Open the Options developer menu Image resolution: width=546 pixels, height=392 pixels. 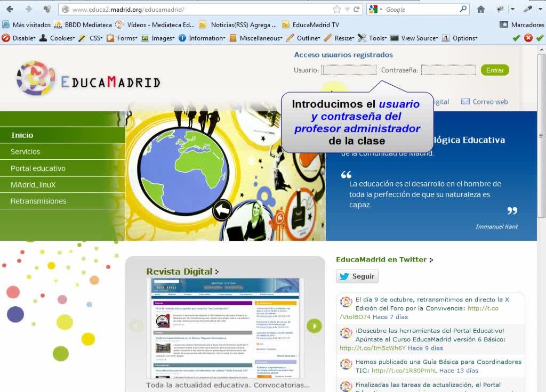point(460,38)
